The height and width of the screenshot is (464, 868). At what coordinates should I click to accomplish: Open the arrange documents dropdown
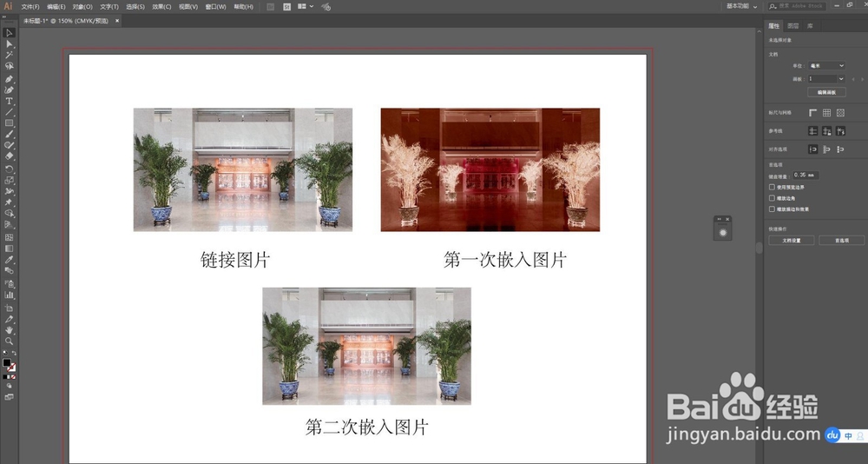point(305,7)
